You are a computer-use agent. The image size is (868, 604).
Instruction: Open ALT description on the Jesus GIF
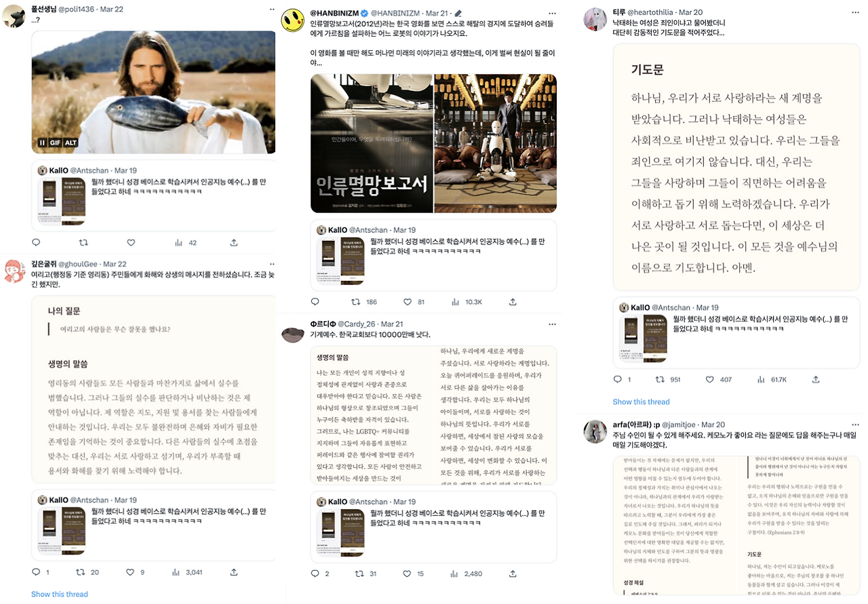click(x=71, y=143)
